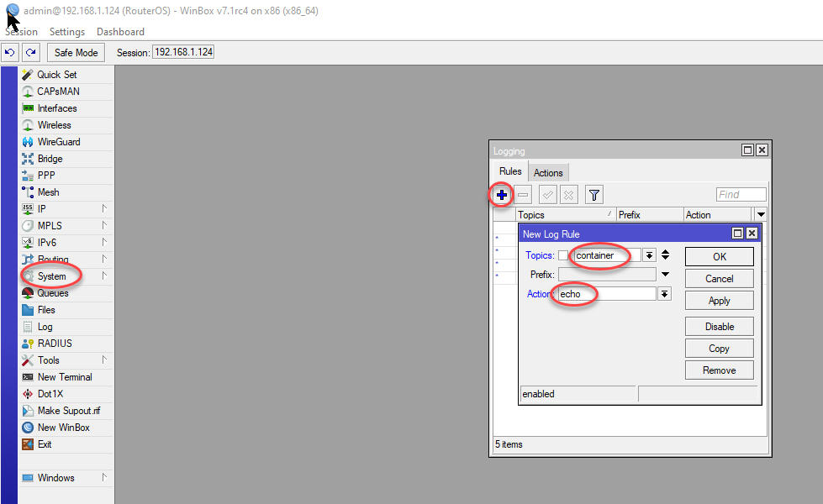
Task: Expand the Tools submenu
Action: click(x=104, y=360)
